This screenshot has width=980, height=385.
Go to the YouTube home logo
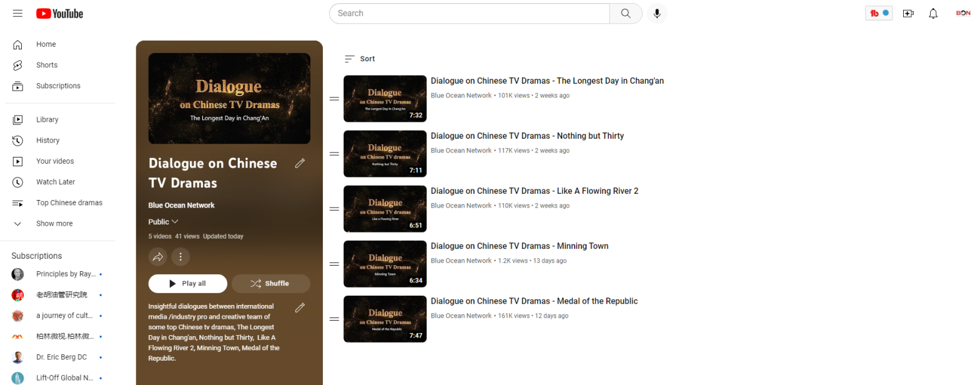tap(59, 14)
